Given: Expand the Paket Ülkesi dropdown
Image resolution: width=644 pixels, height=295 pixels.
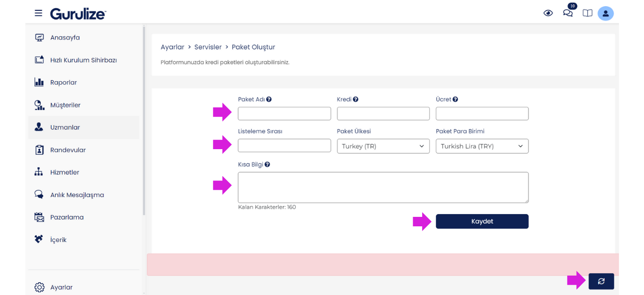Looking at the screenshot, I should tap(383, 146).
